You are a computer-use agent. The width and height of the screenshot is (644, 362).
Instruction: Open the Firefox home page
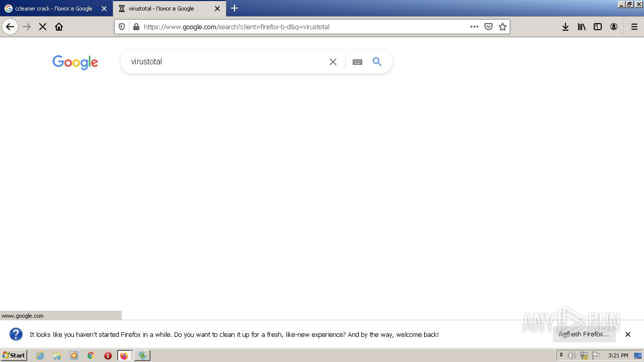coord(59,27)
